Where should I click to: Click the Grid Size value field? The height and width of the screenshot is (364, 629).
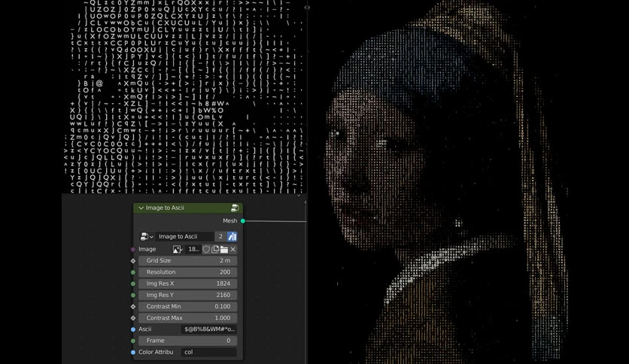click(188, 260)
